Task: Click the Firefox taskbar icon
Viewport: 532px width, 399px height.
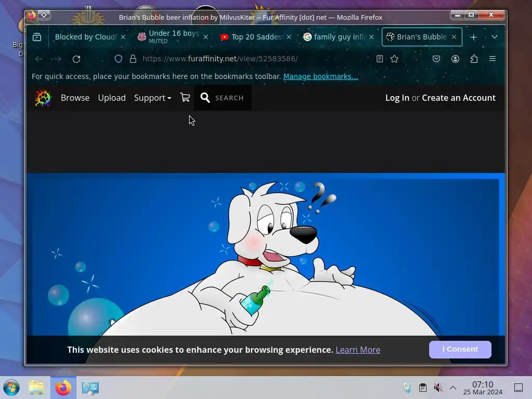Action: click(x=63, y=388)
